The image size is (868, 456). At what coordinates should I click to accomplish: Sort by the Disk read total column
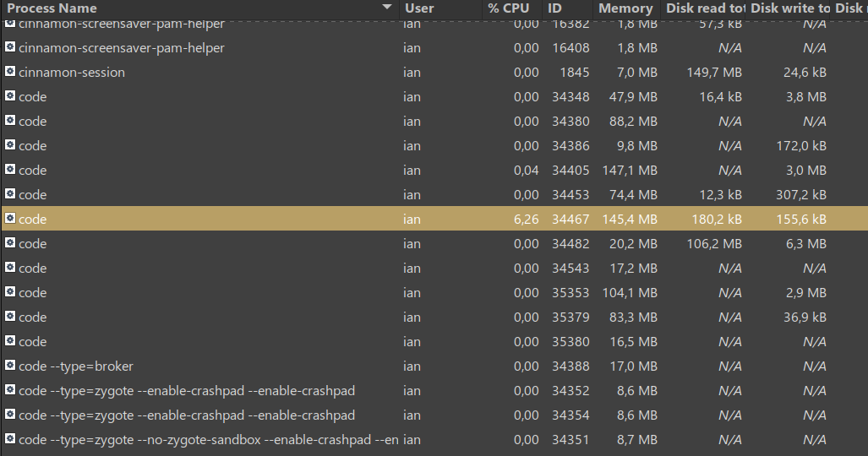703,8
